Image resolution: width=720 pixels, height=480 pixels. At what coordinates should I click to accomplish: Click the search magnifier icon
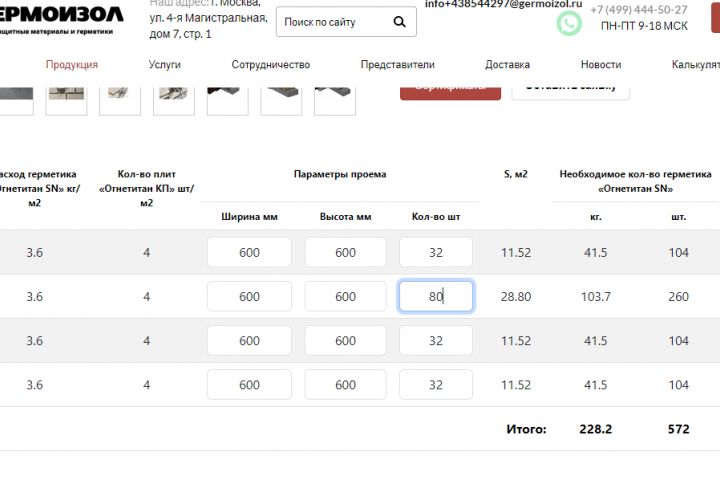[x=400, y=21]
